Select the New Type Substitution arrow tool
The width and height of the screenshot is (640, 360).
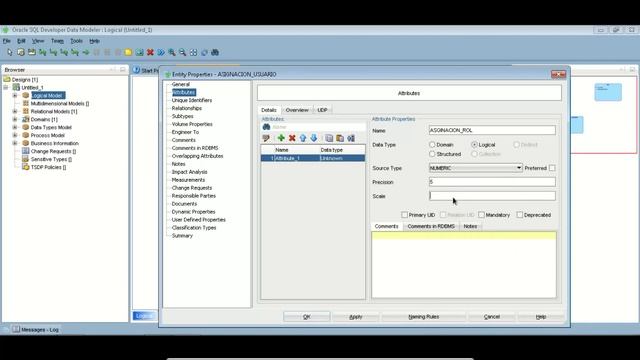[86, 52]
